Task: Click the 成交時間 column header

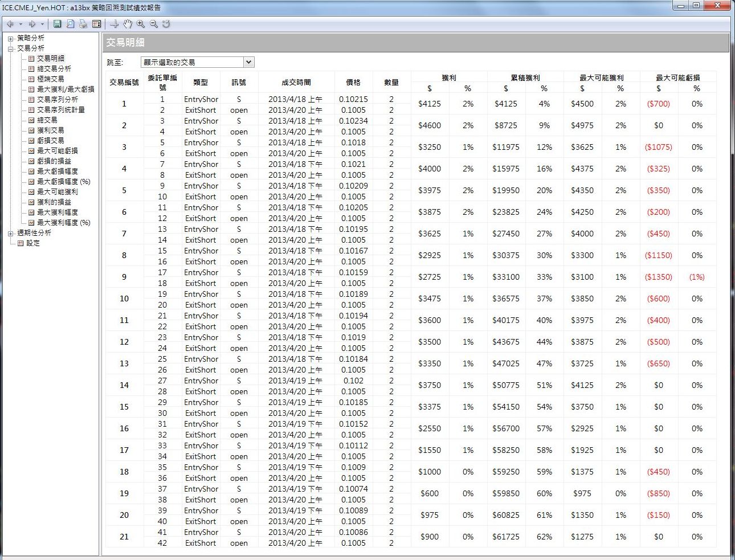Action: [296, 83]
